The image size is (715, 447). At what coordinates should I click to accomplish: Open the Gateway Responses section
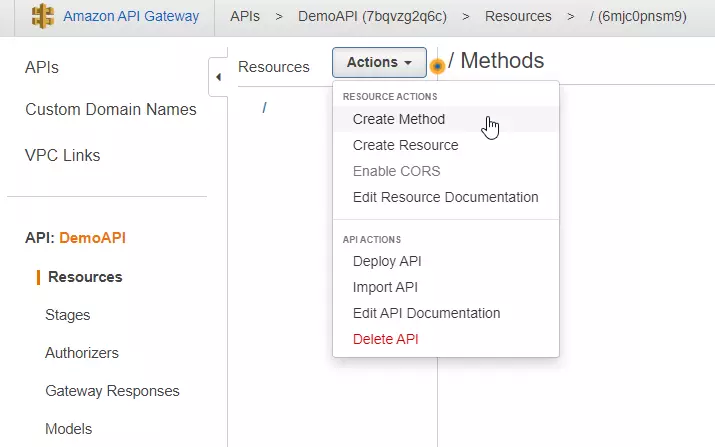112,391
